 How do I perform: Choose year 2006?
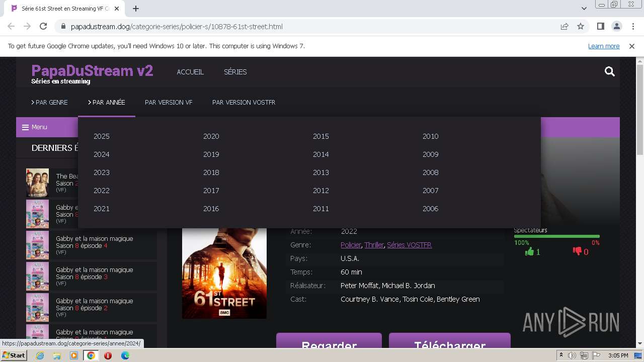click(x=431, y=209)
